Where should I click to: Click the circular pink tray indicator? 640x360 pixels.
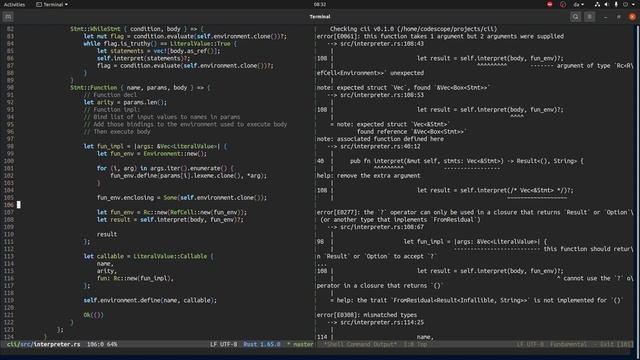coord(563,4)
